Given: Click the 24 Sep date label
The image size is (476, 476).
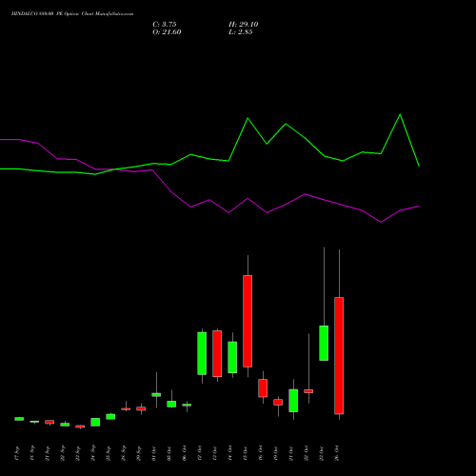Looking at the screenshot, I should tap(93, 453).
